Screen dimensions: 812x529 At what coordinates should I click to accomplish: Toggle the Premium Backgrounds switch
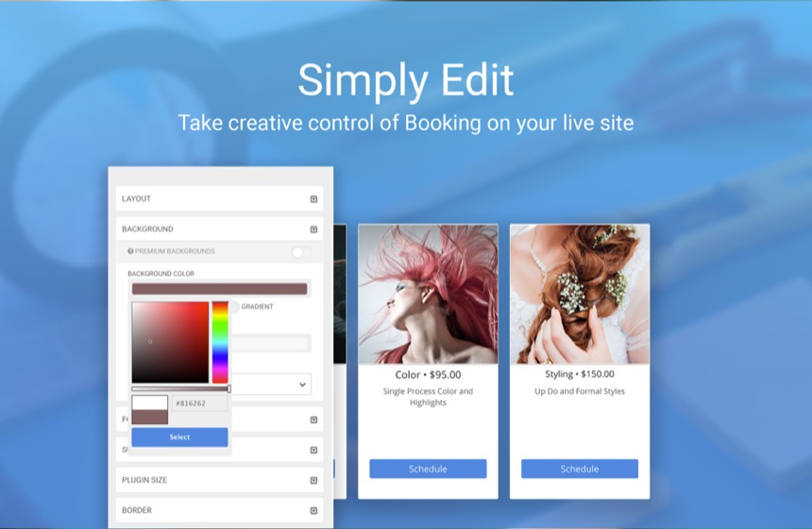click(301, 252)
